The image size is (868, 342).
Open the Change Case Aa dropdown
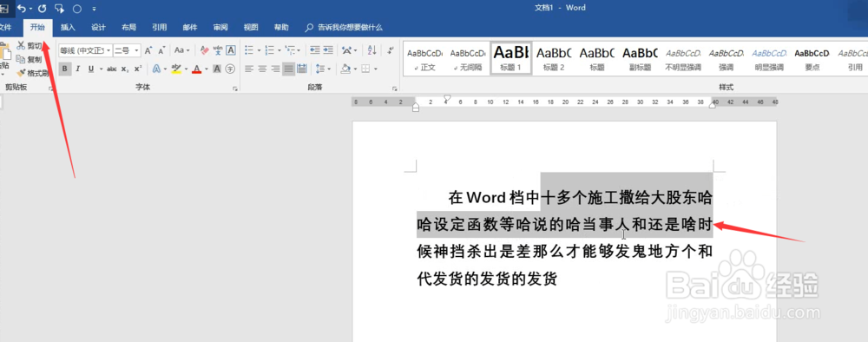click(181, 50)
